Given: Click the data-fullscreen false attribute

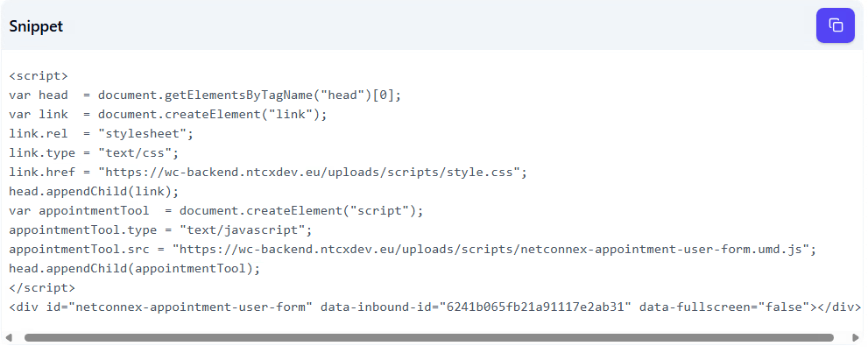Looking at the screenshot, I should [724, 307].
